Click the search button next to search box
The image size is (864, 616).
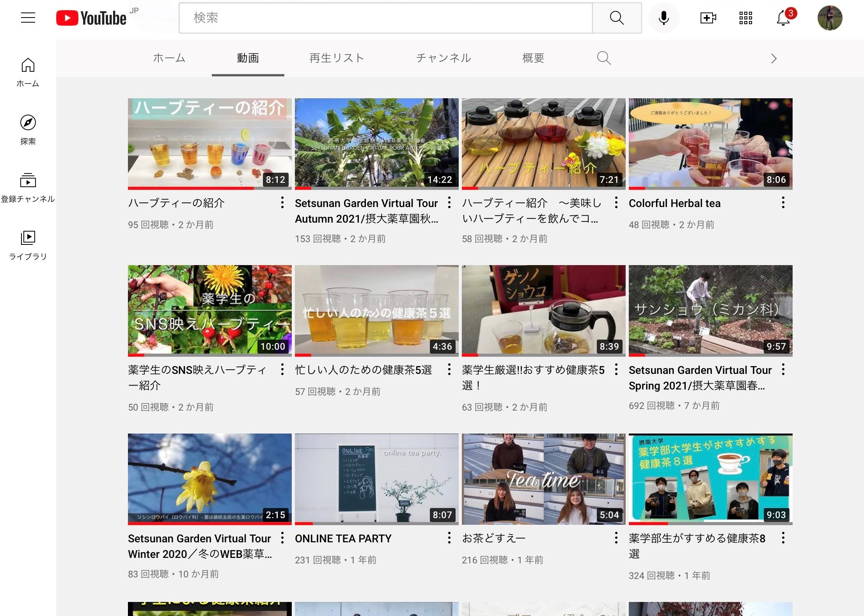(617, 18)
